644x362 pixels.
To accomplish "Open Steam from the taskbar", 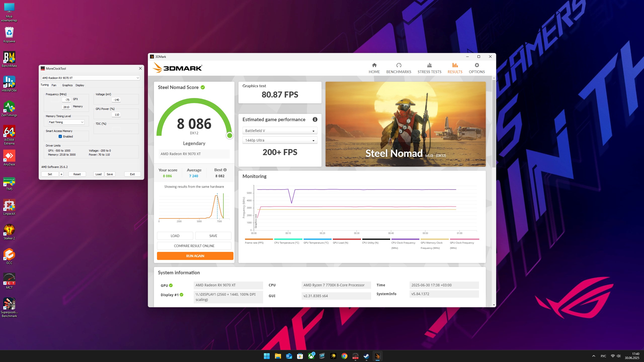I will (x=366, y=356).
